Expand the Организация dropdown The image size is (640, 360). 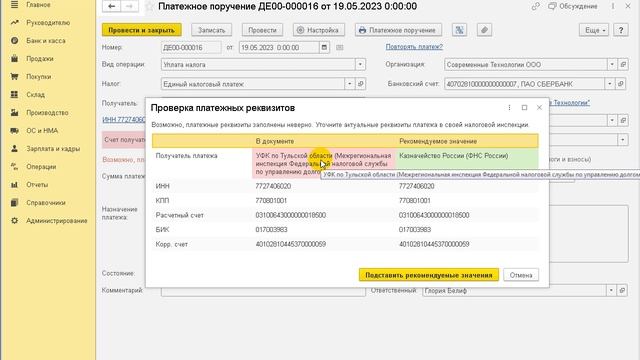tap(612, 64)
